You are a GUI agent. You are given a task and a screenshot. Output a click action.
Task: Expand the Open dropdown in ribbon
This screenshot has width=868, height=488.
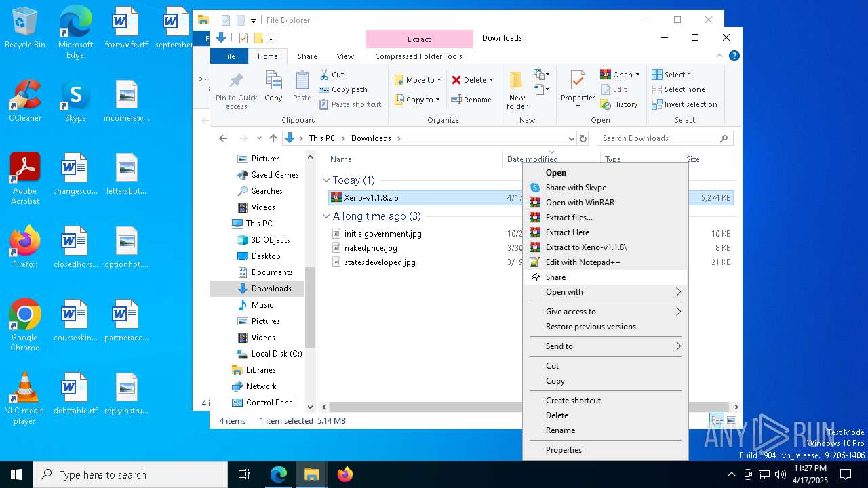638,75
